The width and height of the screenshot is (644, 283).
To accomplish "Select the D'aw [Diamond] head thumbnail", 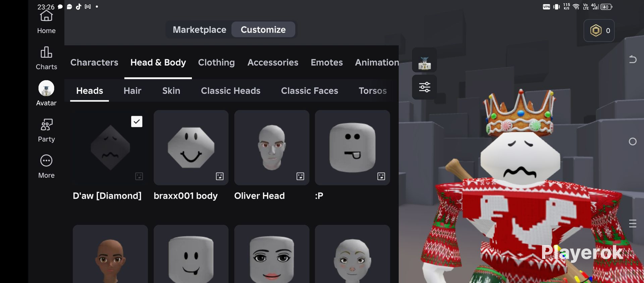I will [110, 148].
